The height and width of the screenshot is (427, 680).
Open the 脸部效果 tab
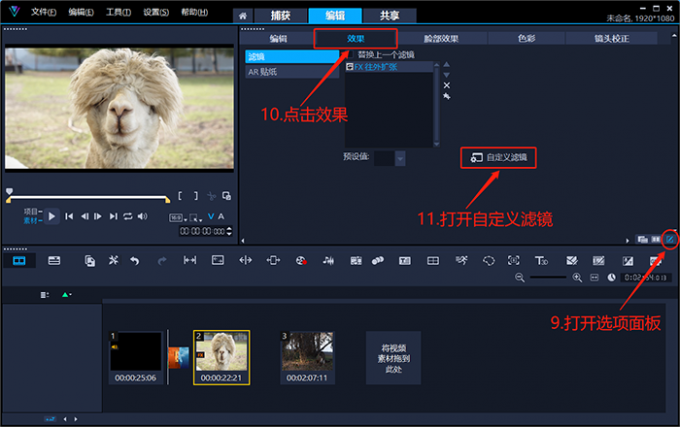[x=441, y=39]
